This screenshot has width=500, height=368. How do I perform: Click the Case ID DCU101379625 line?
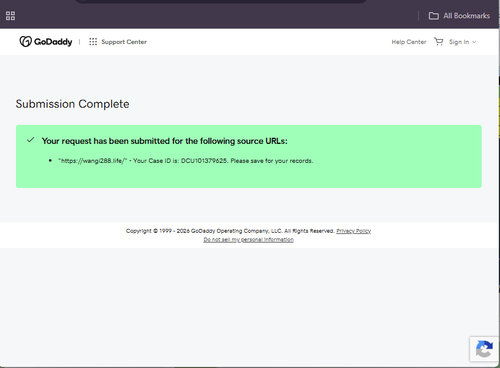click(186, 161)
